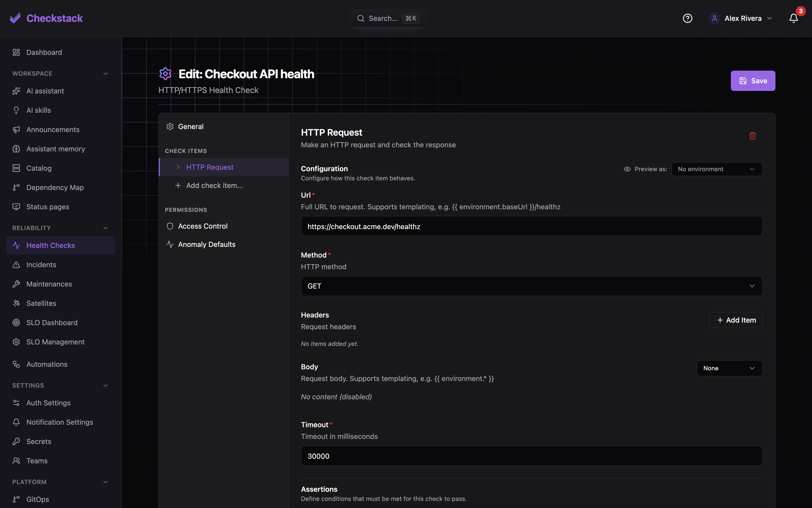Focus the Search box
The width and height of the screenshot is (812, 508).
point(388,18)
